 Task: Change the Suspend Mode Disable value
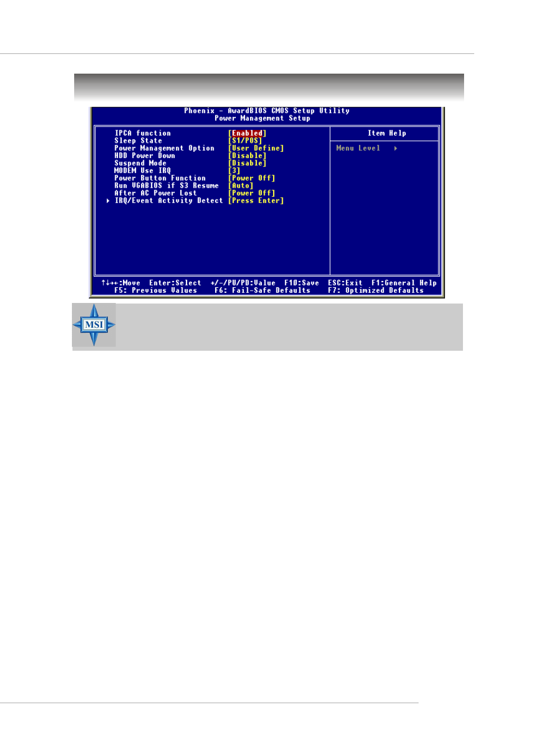click(x=247, y=163)
